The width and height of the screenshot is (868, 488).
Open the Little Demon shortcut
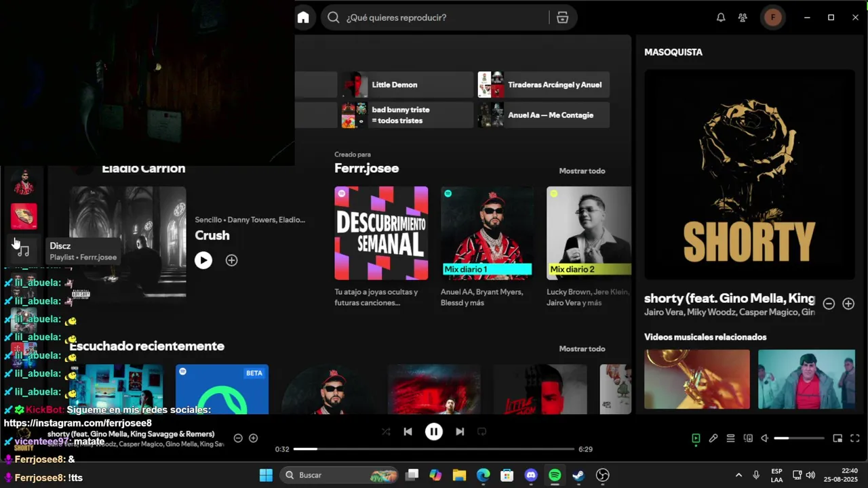(406, 85)
